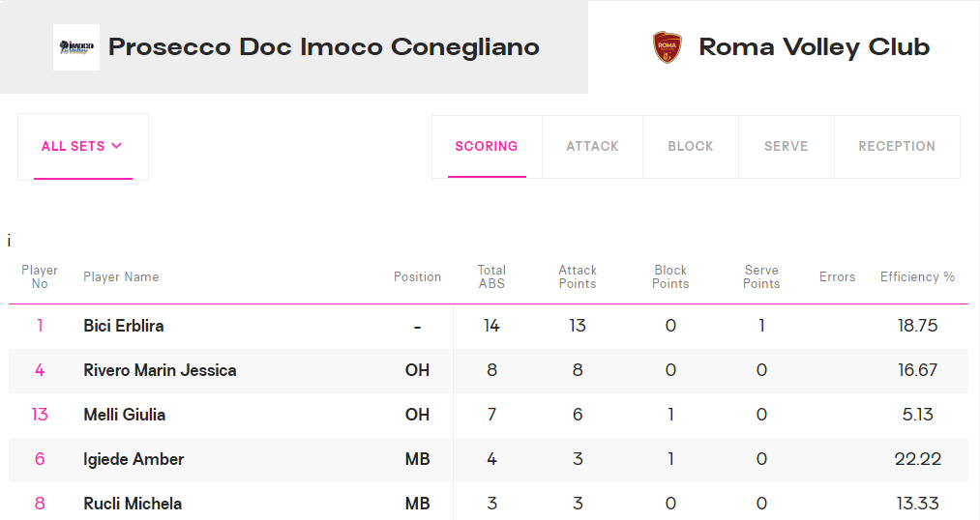Select Prosecco Doc Imoco Conegliano team tab
Image resolution: width=980 pixels, height=520 pixels.
point(294,46)
